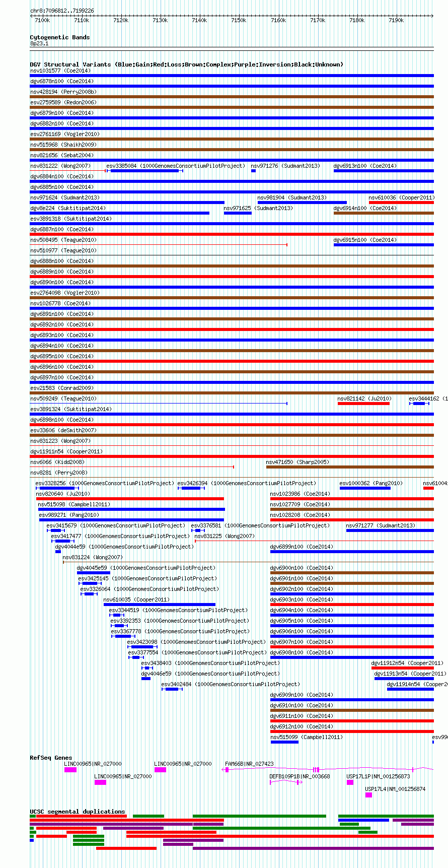Click nsv831225 (Wong2007) variant label
Viewport: 448px width, 868px height.
(225, 536)
